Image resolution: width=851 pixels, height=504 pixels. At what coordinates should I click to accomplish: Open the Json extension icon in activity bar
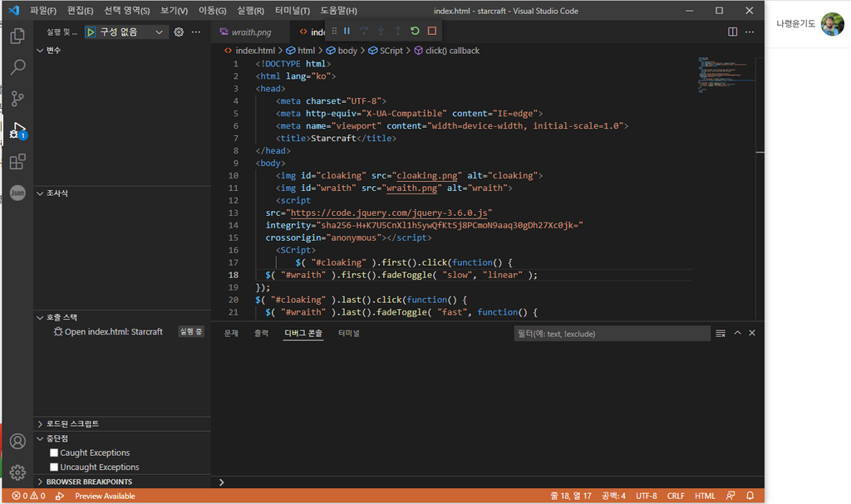(17, 193)
